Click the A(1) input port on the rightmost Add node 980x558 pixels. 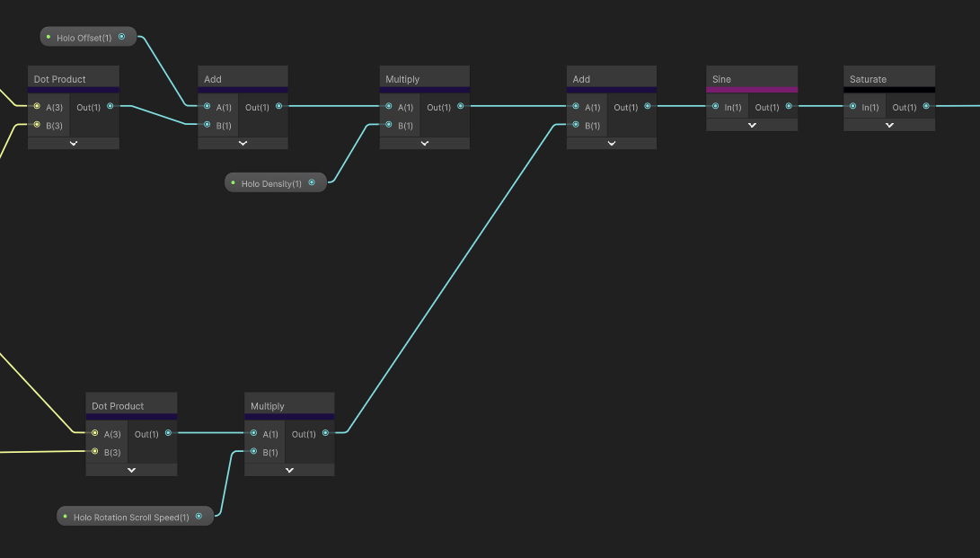pyautogui.click(x=575, y=106)
